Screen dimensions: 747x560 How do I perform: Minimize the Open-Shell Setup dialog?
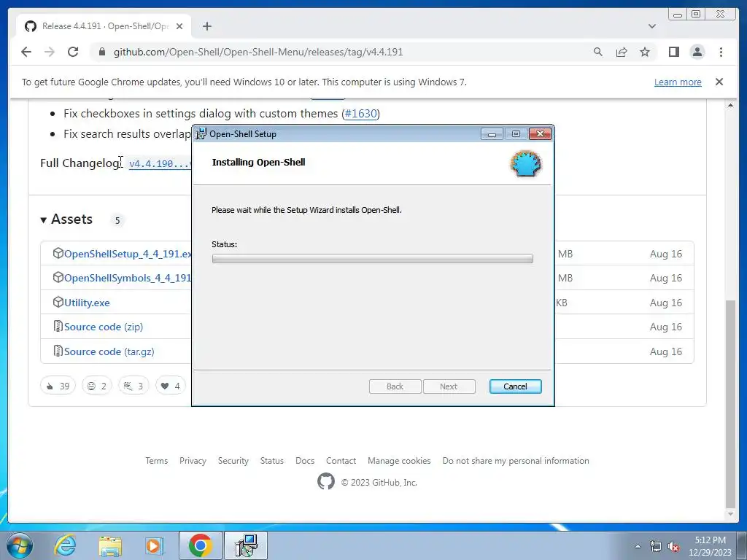click(492, 134)
